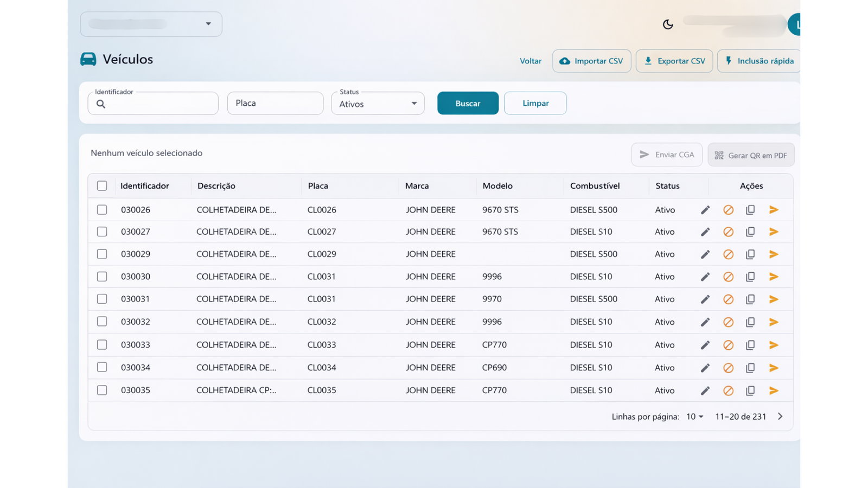Click the Buscar button
Screen dimensions: 868x488
468,103
